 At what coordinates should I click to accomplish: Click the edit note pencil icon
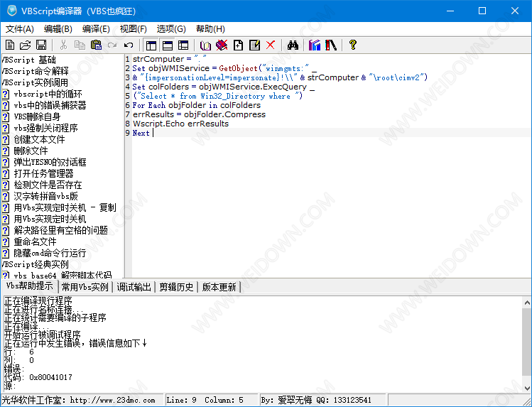[254, 45]
